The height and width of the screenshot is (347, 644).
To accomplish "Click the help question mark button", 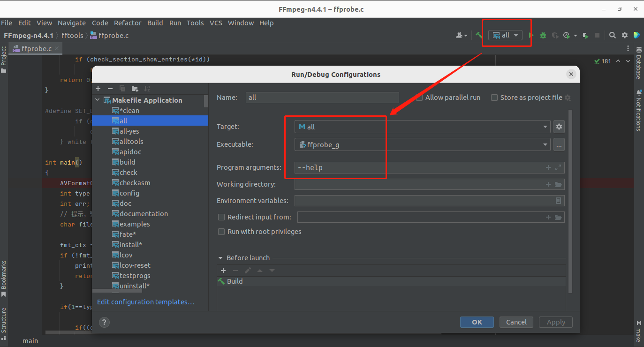I will tap(105, 322).
